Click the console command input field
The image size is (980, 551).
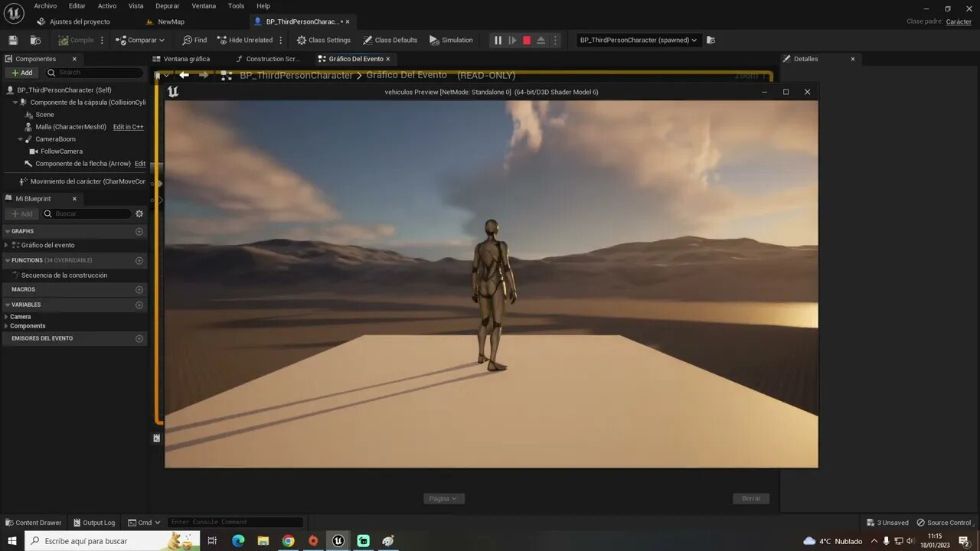tap(235, 523)
